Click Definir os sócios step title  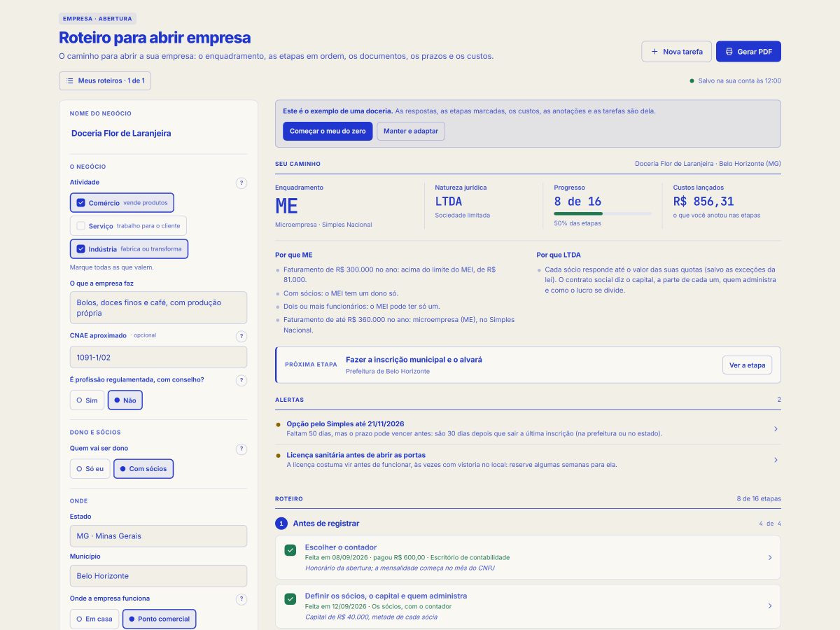(x=386, y=596)
